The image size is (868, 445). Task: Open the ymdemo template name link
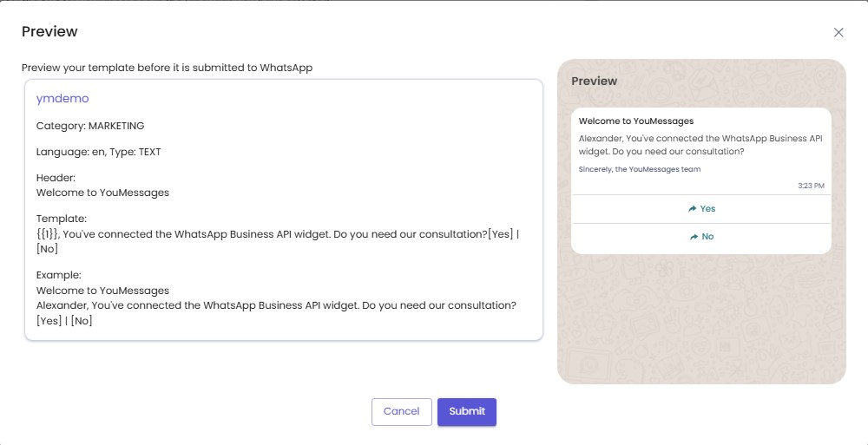pos(62,99)
